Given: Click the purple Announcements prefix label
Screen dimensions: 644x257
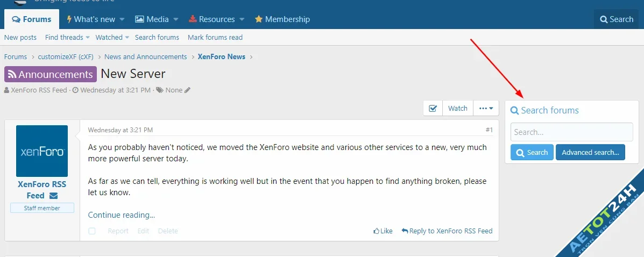Looking at the screenshot, I should (x=51, y=74).
